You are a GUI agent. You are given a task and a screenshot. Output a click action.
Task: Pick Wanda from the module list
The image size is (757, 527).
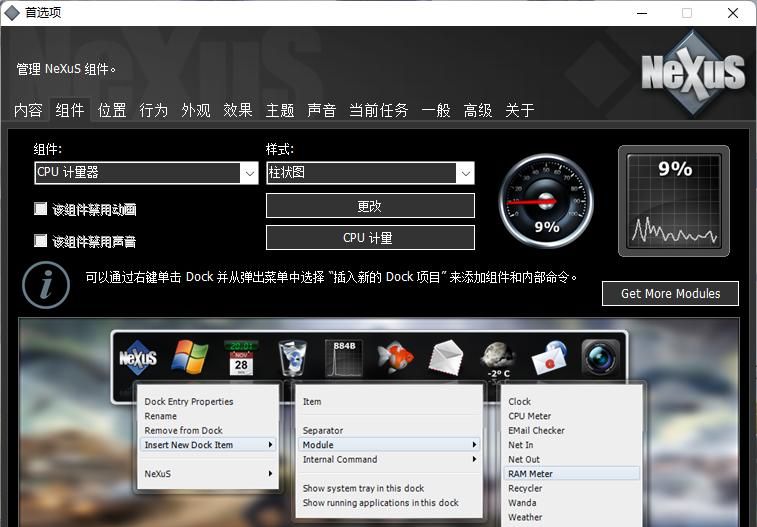(x=522, y=503)
